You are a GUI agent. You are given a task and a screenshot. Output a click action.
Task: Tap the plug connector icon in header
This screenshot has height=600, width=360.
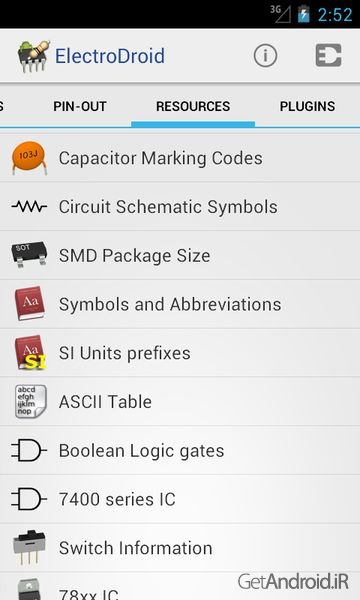click(x=328, y=55)
